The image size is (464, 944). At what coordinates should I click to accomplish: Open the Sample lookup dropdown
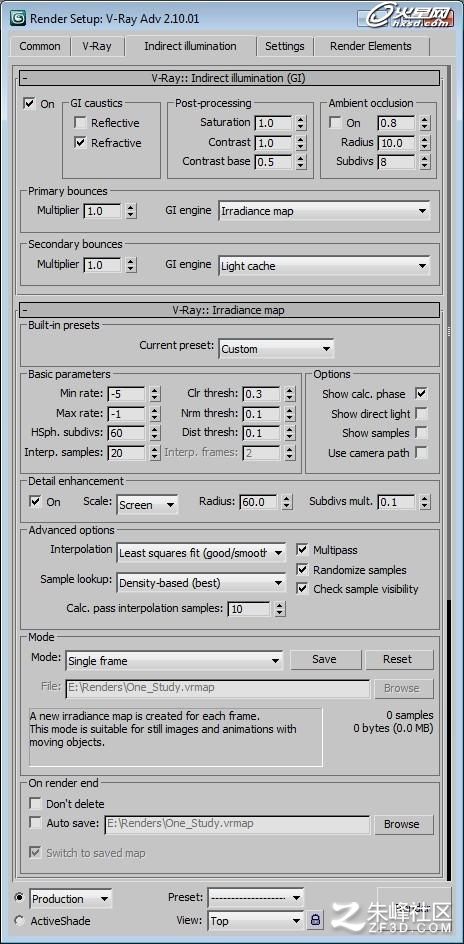pyautogui.click(x=201, y=582)
